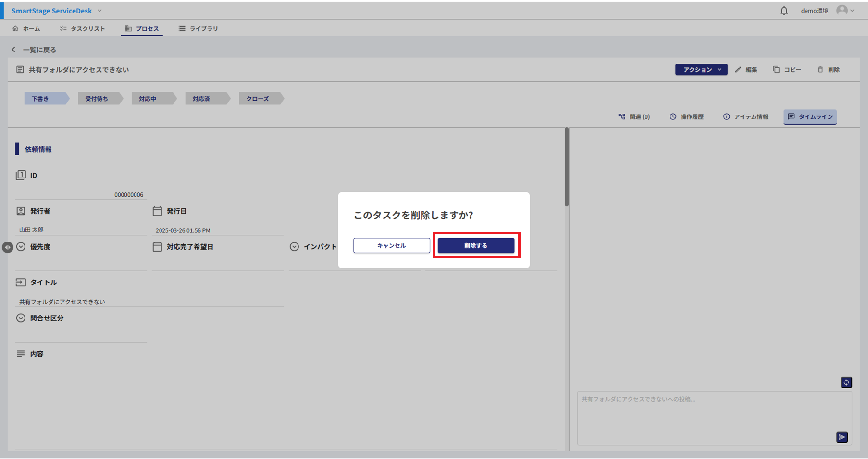This screenshot has height=459, width=868.
Task: Select the 対応中 status step
Action: tap(148, 99)
